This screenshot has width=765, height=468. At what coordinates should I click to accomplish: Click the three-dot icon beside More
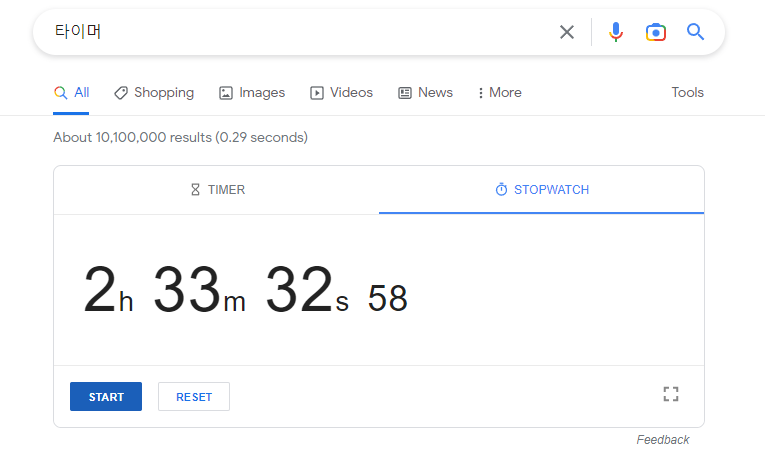click(481, 93)
